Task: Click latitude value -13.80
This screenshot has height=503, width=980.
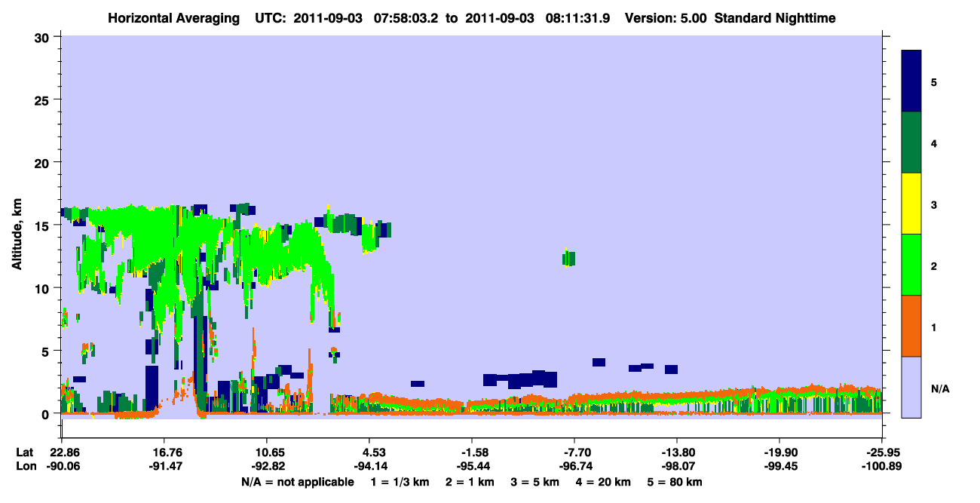Action: (677, 452)
